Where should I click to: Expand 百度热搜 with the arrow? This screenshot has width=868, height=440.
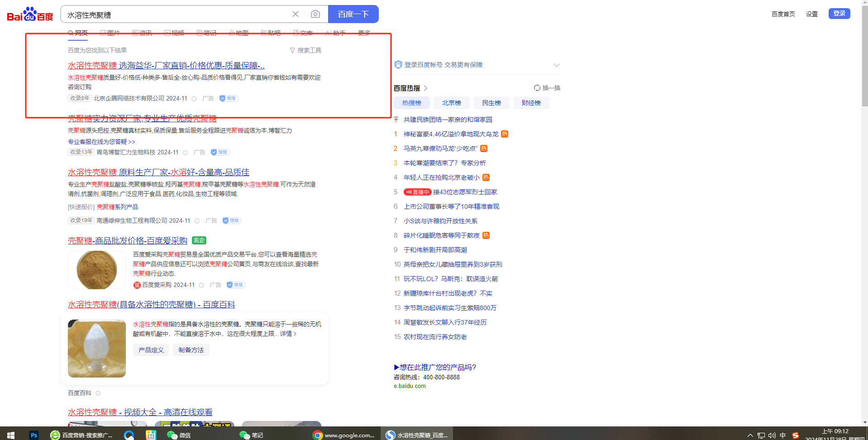click(425, 88)
